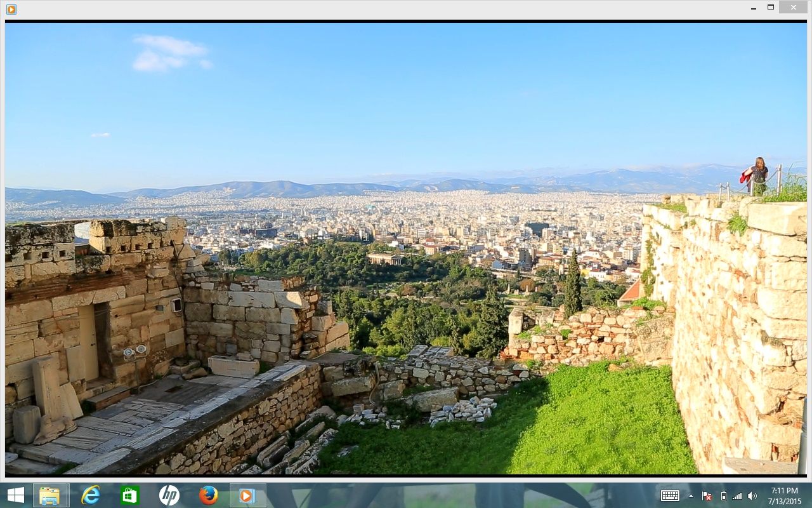Check battery status in system tray
812x508 pixels.
pos(723,496)
